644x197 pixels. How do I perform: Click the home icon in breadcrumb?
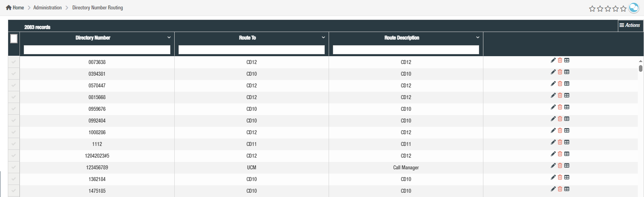[9, 7]
